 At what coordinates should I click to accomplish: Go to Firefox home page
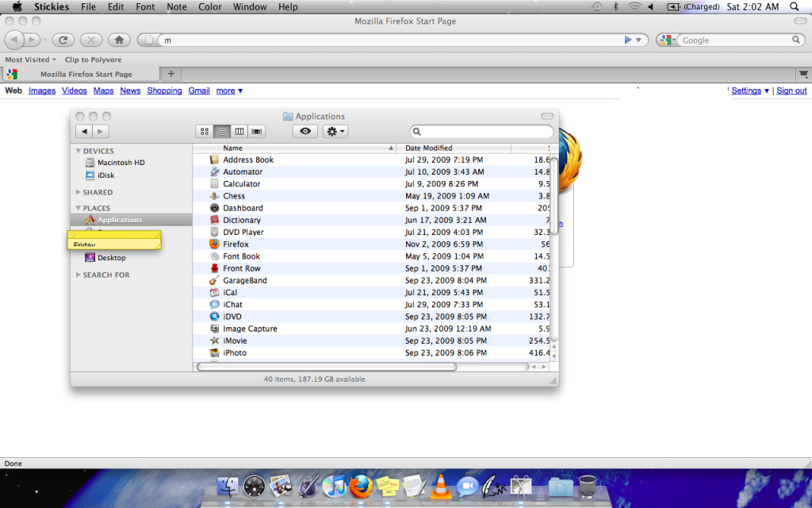pos(119,40)
